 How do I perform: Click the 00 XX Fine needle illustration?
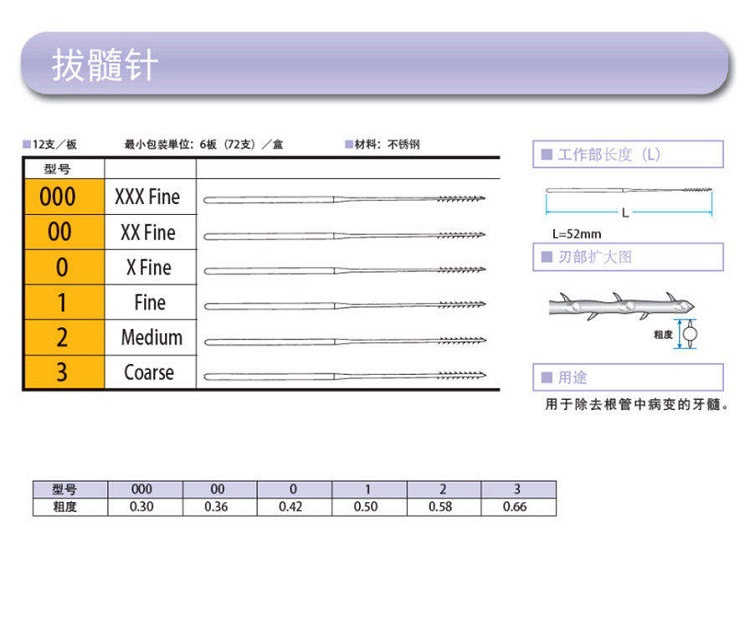click(344, 235)
